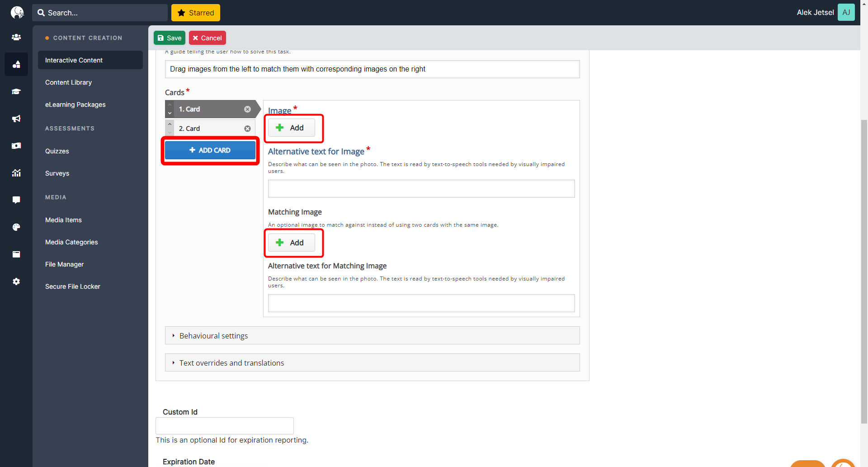Viewport: 868px width, 467px height.
Task: Remove card 2 with its X icon
Action: click(x=247, y=129)
